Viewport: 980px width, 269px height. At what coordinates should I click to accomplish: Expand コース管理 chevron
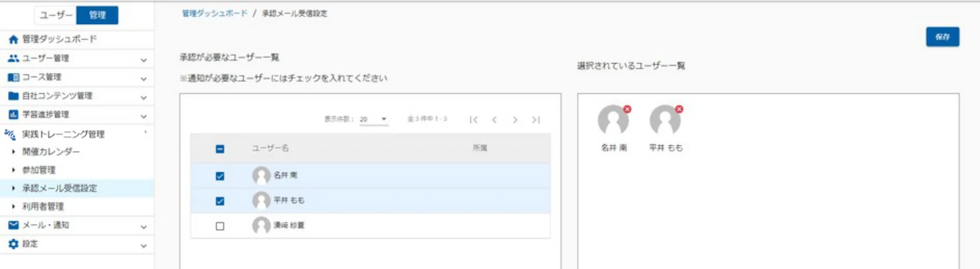click(143, 78)
